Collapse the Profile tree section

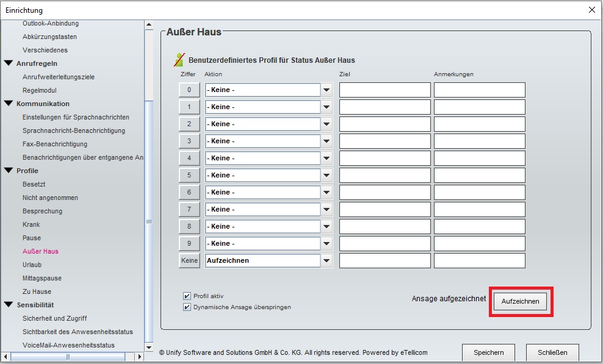point(9,171)
